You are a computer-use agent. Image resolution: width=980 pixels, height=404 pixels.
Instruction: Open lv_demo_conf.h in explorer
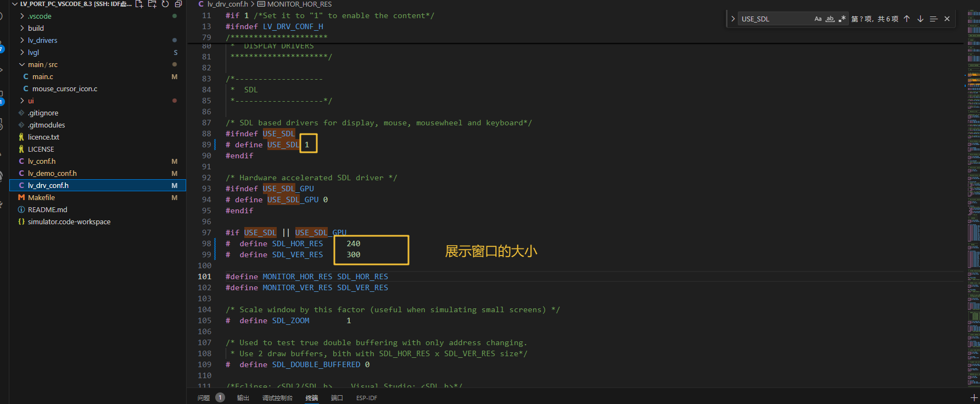98,173
